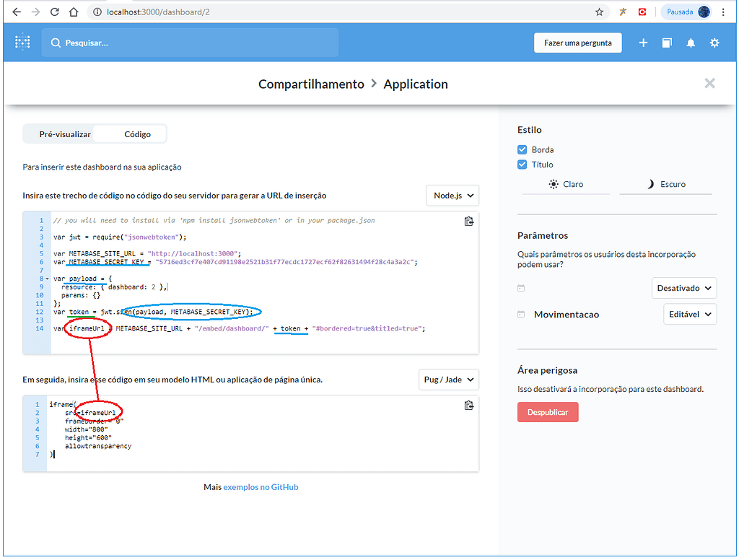Open the settings gear icon

click(x=714, y=43)
